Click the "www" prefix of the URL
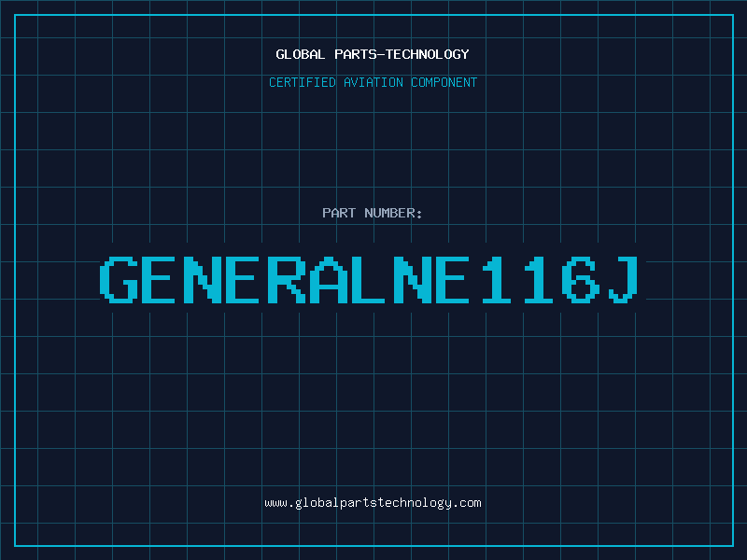Viewport: 747px width, 560px height. [275, 503]
